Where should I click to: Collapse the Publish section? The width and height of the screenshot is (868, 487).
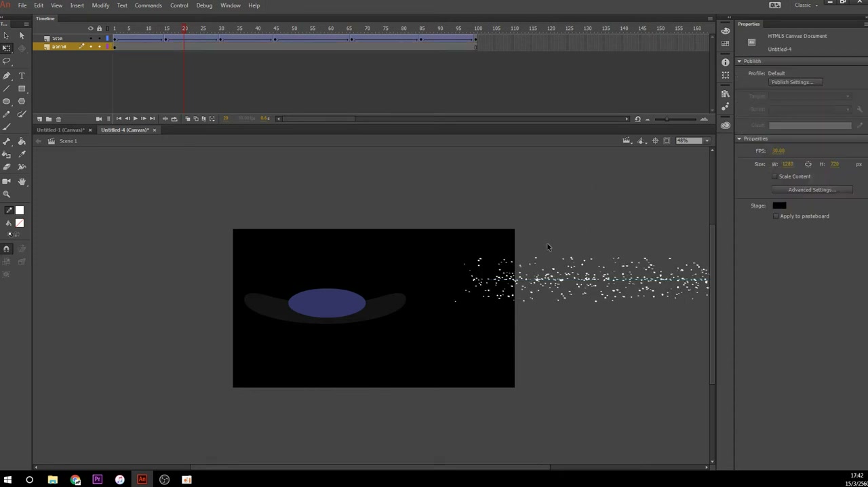740,61
